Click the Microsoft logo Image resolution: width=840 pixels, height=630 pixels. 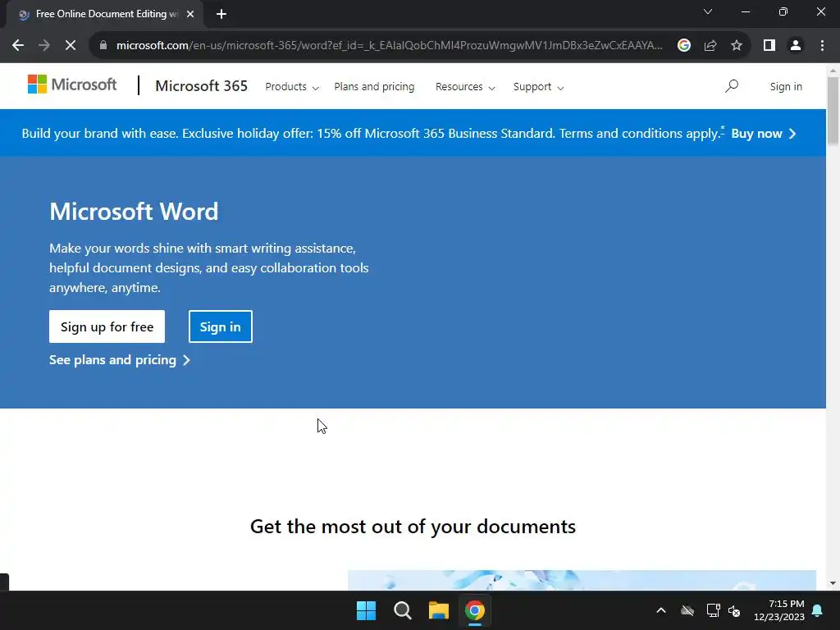click(72, 84)
